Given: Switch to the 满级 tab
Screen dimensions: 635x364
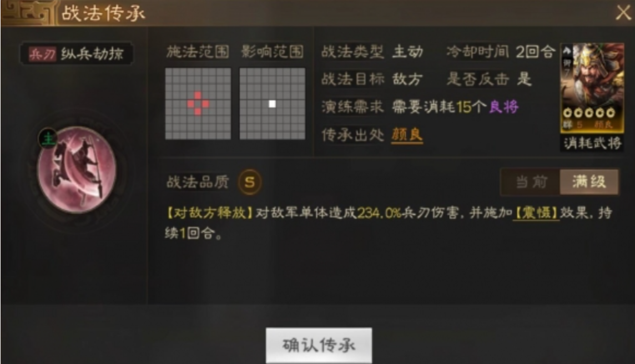Looking at the screenshot, I should [589, 182].
